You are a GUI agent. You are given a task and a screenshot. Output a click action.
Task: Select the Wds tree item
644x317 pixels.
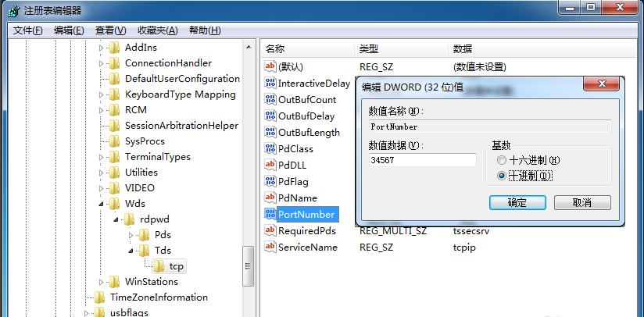coord(135,204)
